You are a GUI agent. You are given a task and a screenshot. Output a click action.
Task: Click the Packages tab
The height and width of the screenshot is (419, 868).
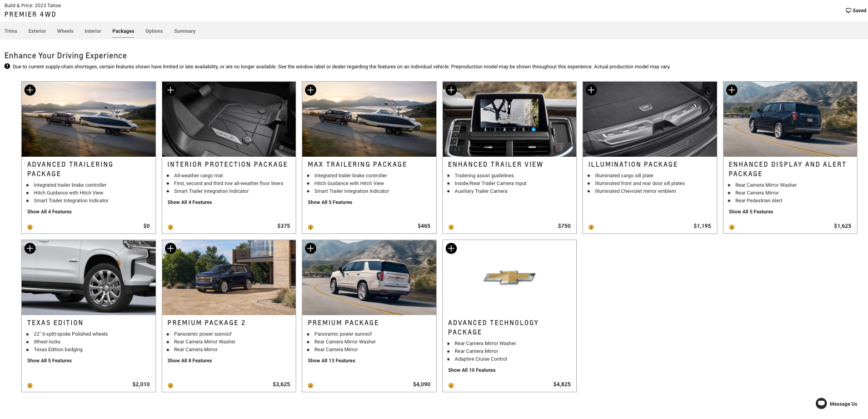[123, 31]
